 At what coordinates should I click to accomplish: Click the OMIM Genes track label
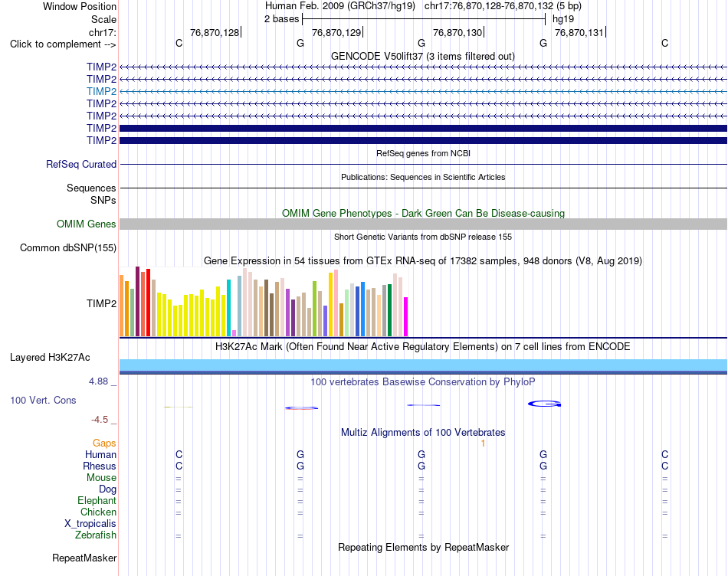point(86,224)
